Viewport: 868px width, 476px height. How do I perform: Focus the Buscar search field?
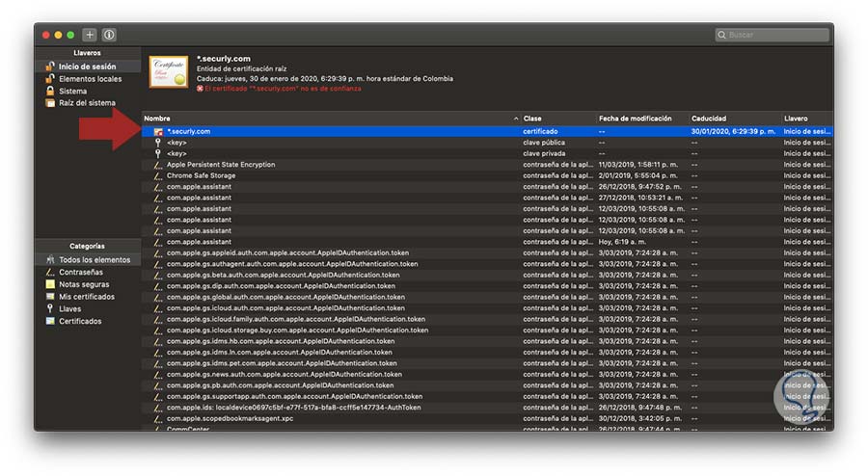(773, 35)
